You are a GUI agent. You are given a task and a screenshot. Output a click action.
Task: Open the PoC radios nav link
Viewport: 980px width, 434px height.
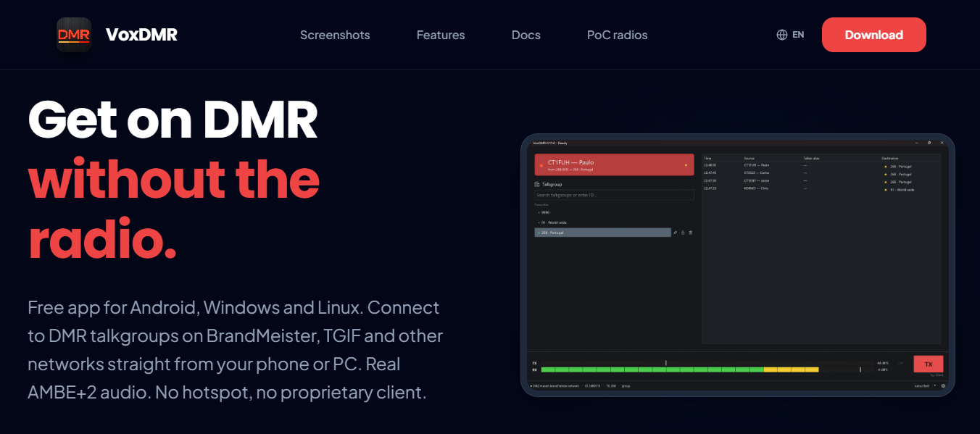[x=618, y=35]
